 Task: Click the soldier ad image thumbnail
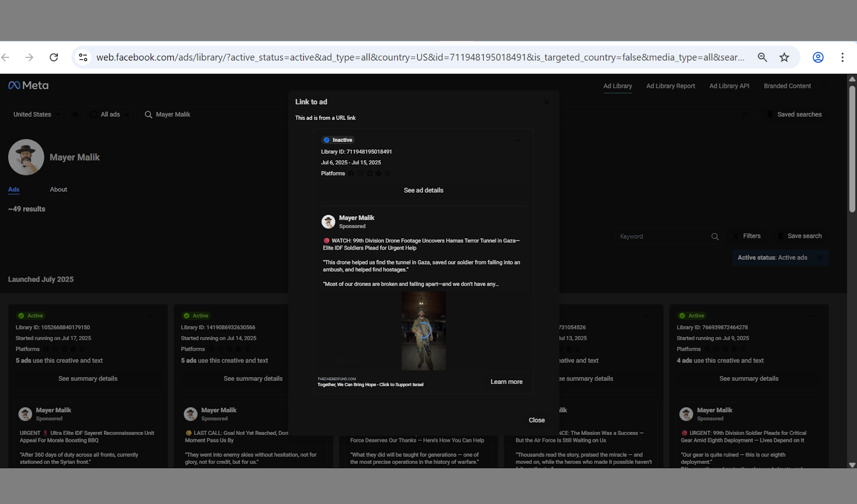tap(424, 330)
